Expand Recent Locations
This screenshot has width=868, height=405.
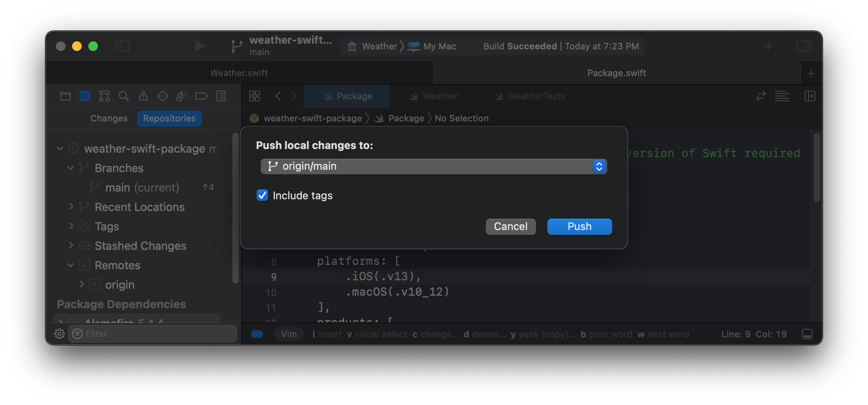(x=71, y=207)
